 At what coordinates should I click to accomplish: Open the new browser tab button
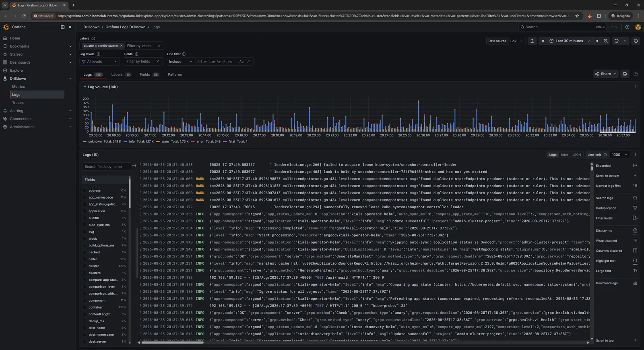click(73, 5)
